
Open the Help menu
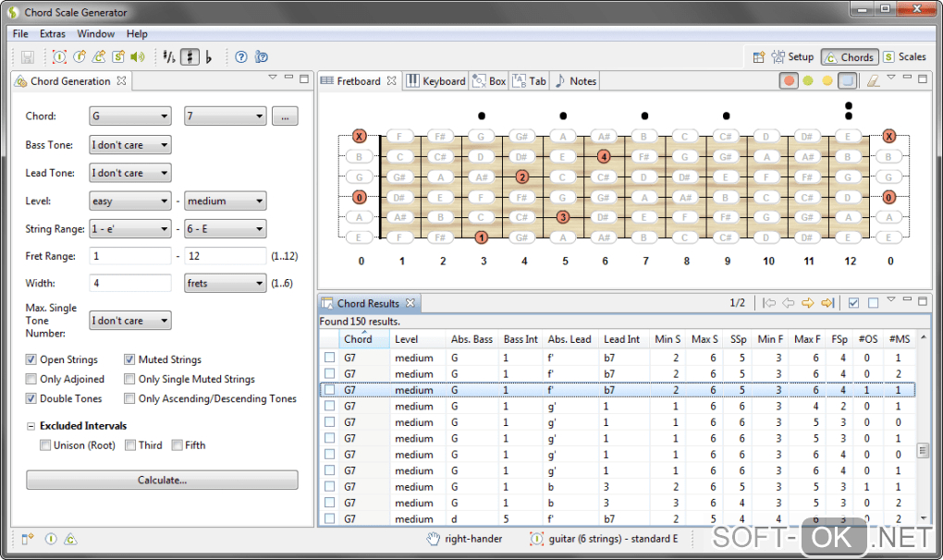coord(137,33)
